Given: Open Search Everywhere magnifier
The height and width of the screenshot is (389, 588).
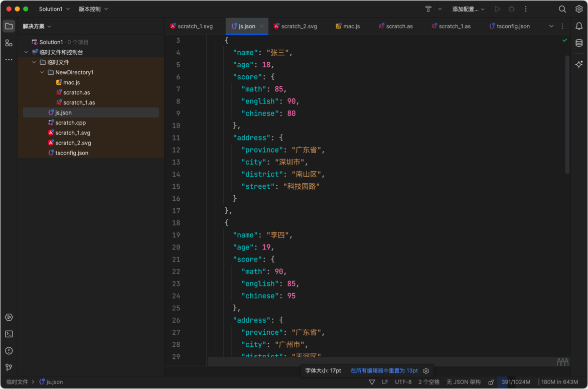Looking at the screenshot, I should point(562,9).
